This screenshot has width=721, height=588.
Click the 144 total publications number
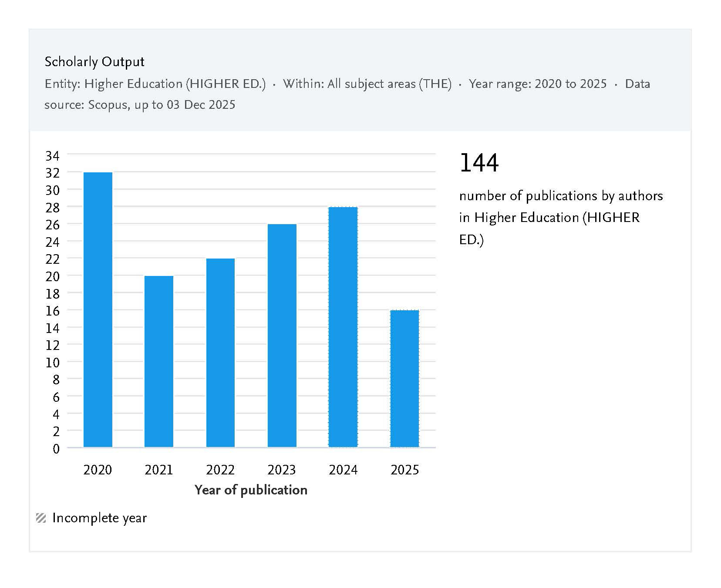point(479,163)
